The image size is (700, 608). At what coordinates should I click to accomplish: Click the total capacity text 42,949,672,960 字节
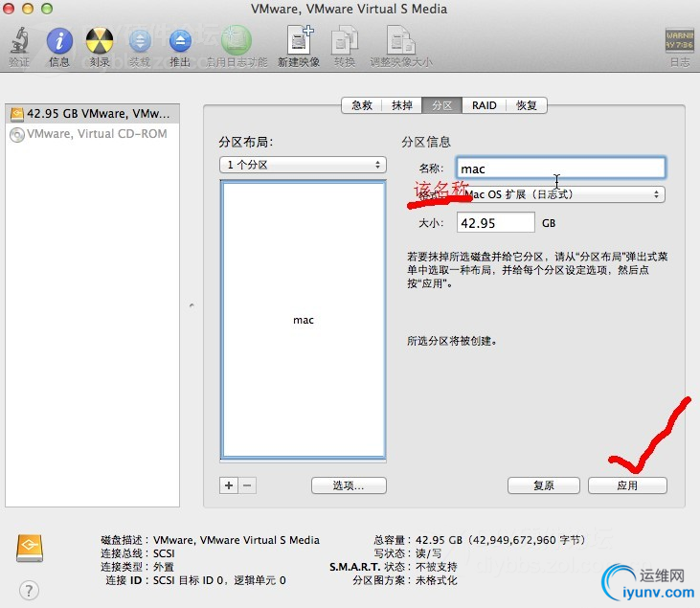point(529,540)
